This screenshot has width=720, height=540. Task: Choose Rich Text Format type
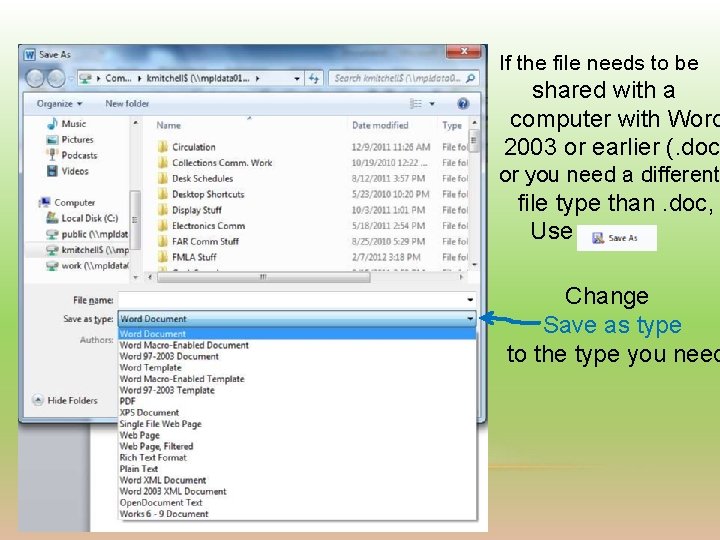(x=297, y=458)
